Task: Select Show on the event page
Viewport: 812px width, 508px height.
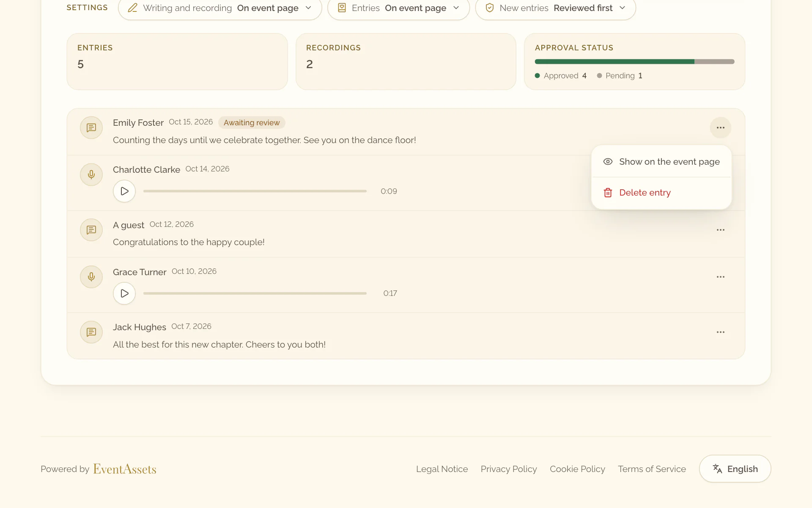Action: click(x=661, y=162)
